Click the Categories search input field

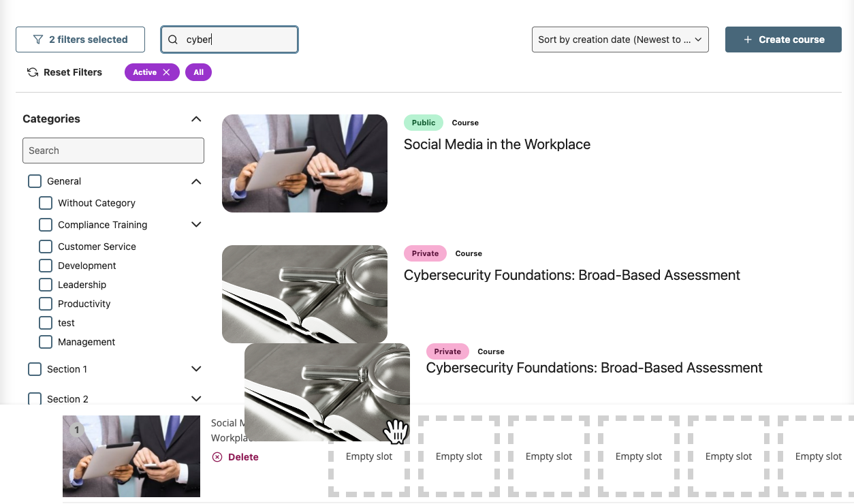[x=113, y=151]
